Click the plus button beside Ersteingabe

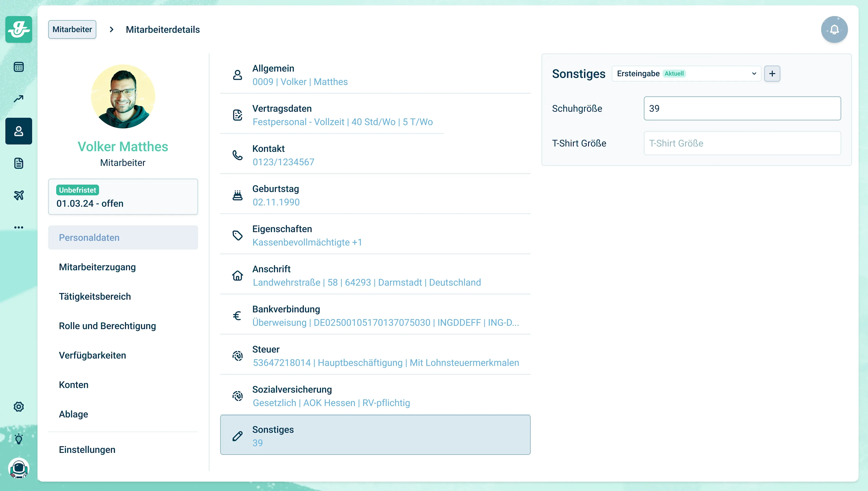(x=772, y=73)
